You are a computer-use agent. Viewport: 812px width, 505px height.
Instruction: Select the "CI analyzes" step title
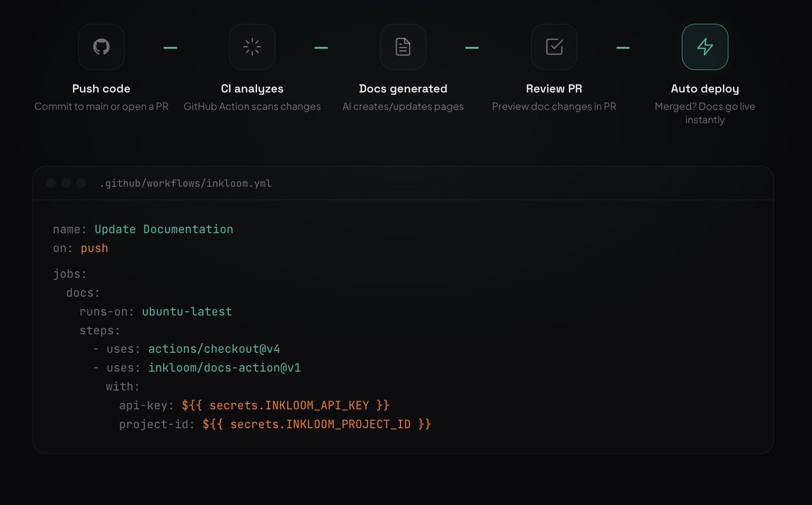tap(252, 89)
